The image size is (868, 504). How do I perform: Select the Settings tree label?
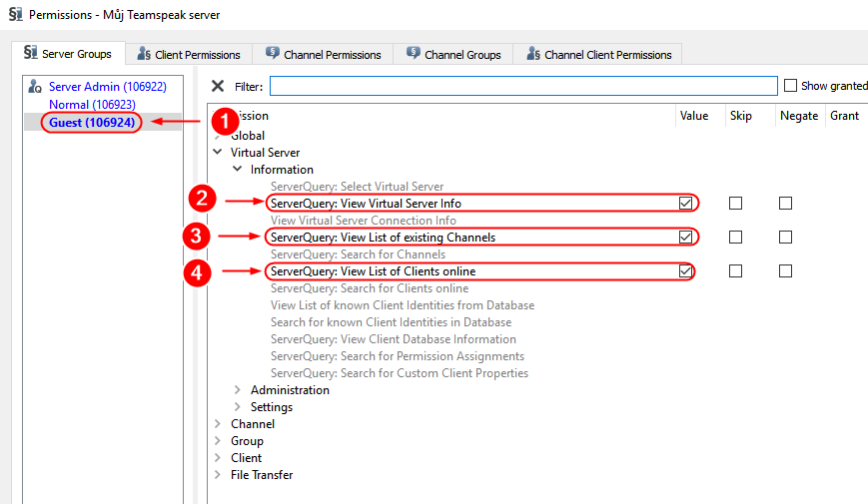point(272,407)
